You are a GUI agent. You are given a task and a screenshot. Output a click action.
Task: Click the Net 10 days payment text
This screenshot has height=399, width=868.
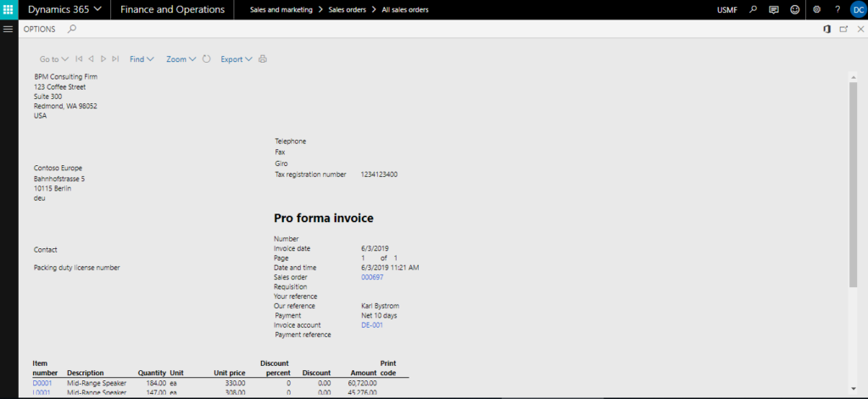point(379,315)
